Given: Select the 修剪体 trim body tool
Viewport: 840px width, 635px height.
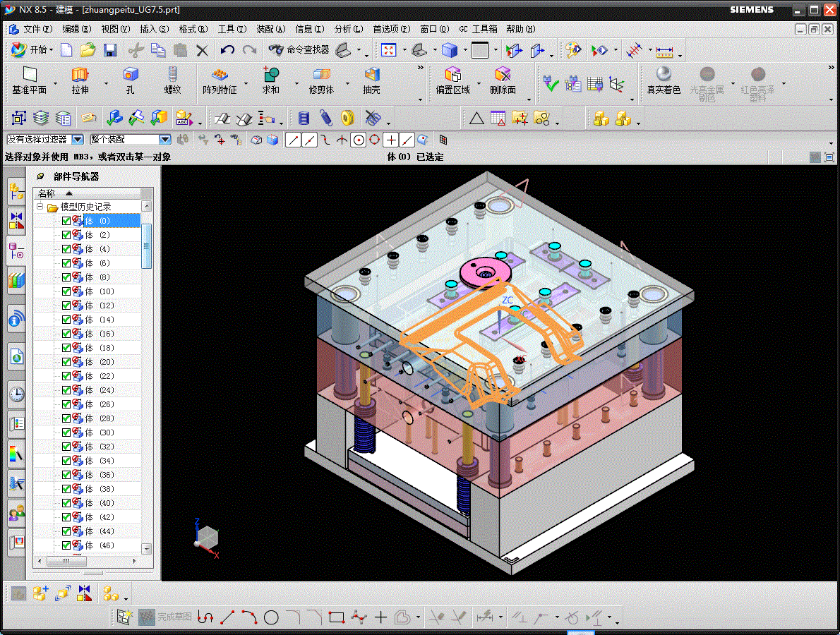Looking at the screenshot, I should tap(321, 80).
